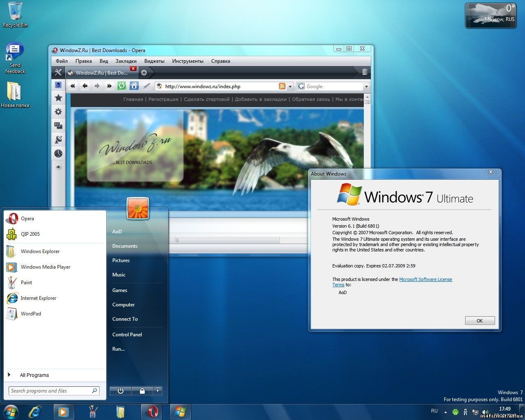Open Правка menu in Opera

click(84, 61)
